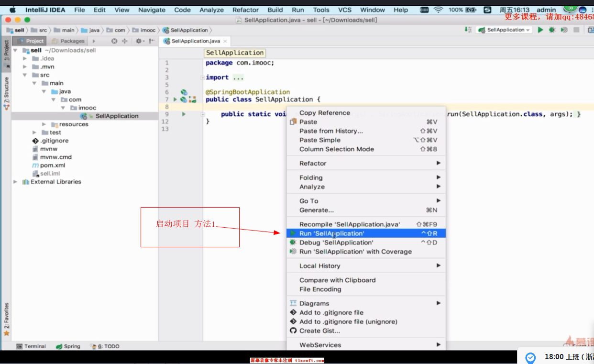Screen dimensions: 594x364
Task: Open the Analyze menu in menu bar
Action: click(211, 10)
